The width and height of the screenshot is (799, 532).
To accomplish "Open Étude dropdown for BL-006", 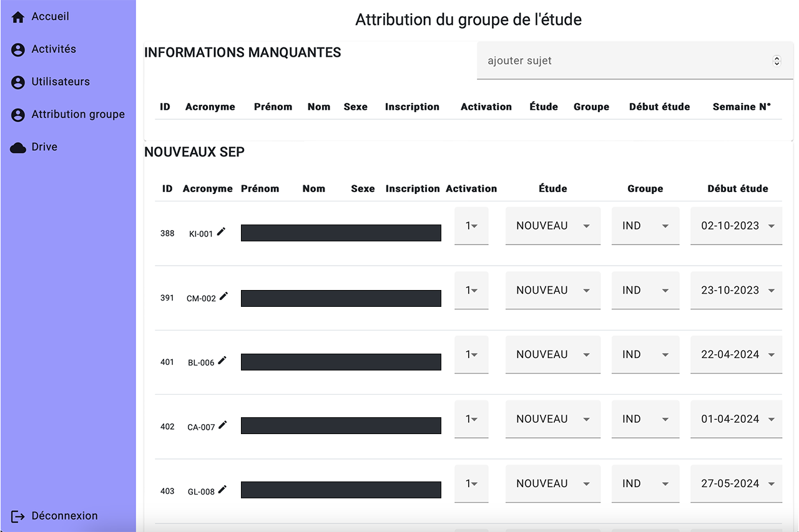I will pos(553,354).
